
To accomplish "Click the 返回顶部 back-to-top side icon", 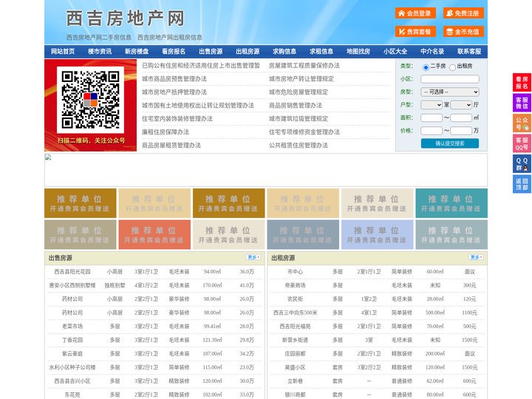I will [x=522, y=184].
